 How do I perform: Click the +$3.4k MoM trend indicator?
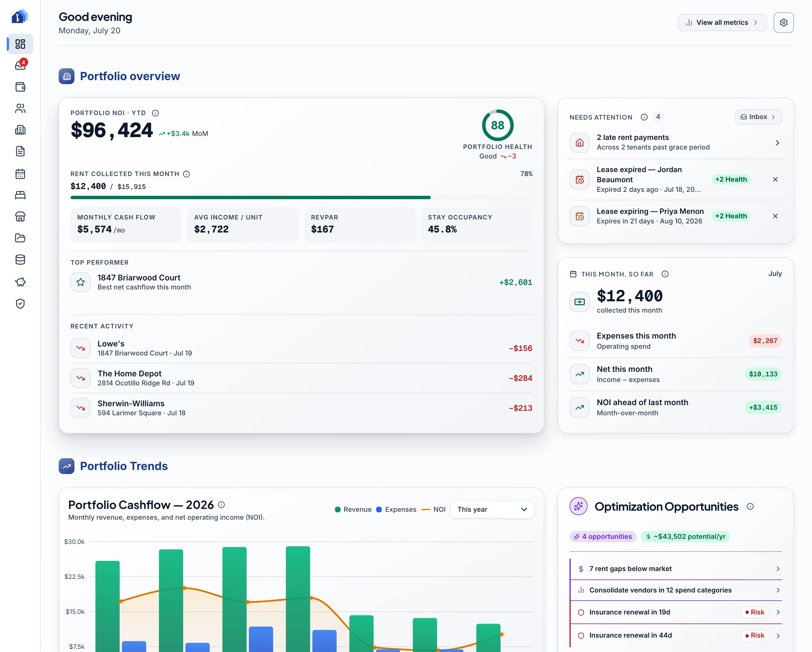pos(183,134)
